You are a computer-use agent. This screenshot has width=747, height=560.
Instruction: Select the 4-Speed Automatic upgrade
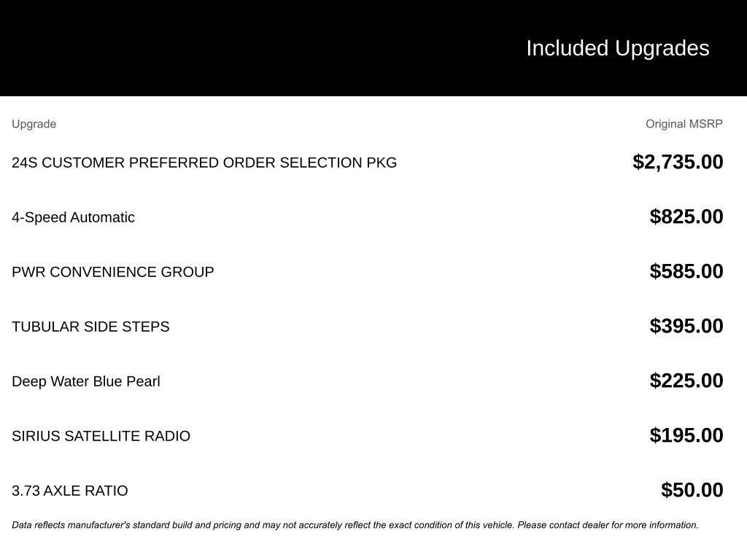coord(73,217)
